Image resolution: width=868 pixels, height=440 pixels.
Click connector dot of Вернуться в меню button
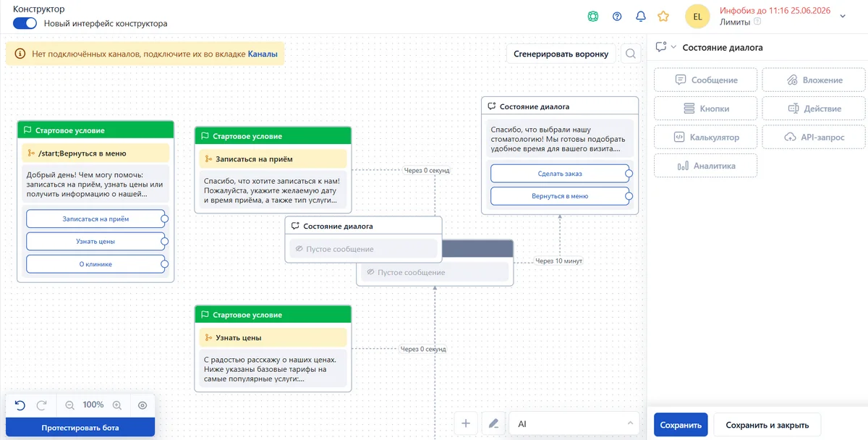pyautogui.click(x=629, y=196)
